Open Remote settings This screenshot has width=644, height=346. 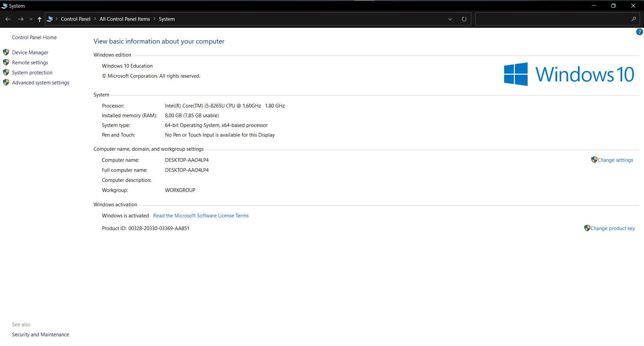pyautogui.click(x=30, y=63)
